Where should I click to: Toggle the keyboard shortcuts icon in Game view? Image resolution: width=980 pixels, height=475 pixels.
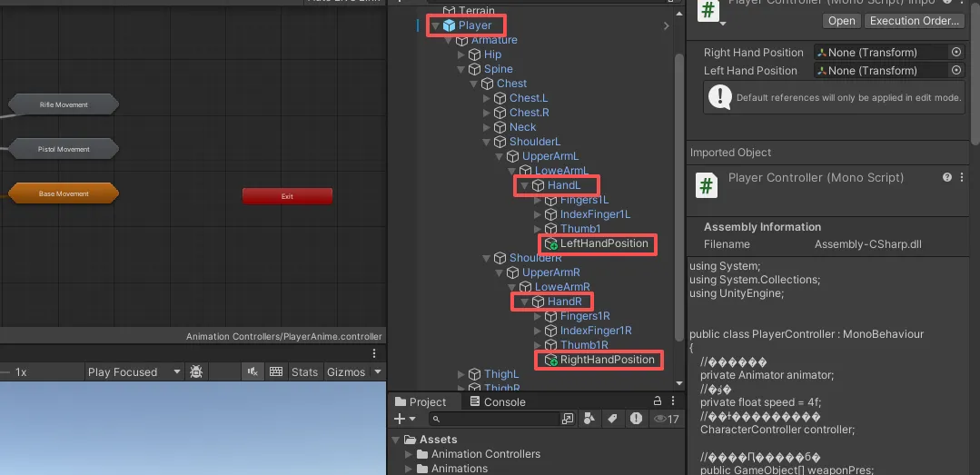(275, 371)
